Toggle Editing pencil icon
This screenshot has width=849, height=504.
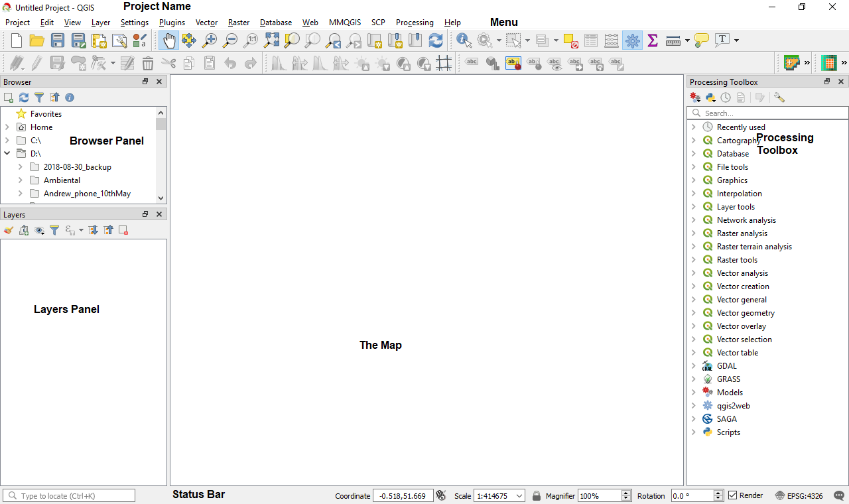click(x=37, y=64)
